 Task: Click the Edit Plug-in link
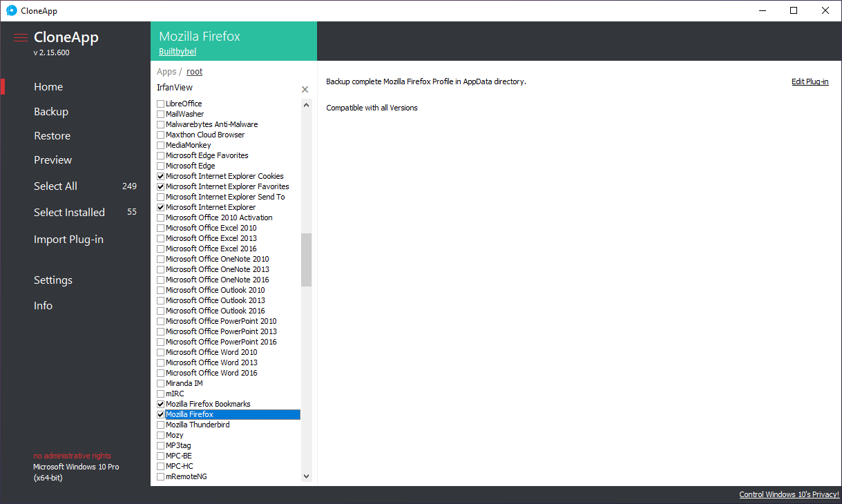(810, 81)
